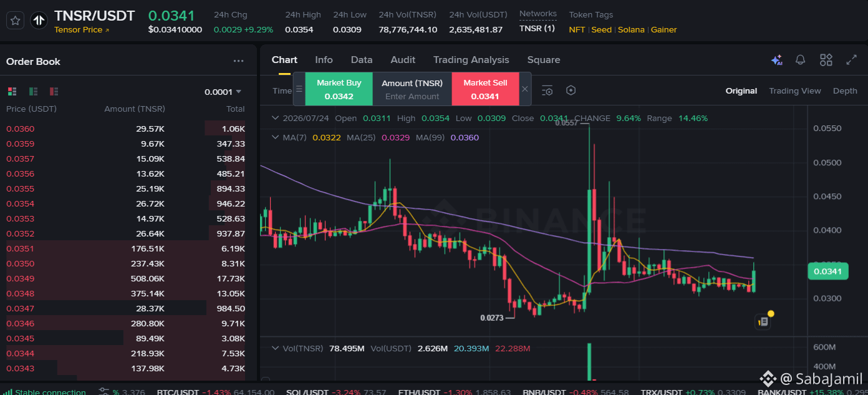
Task: Show only buy orders in order book
Action: [x=33, y=91]
